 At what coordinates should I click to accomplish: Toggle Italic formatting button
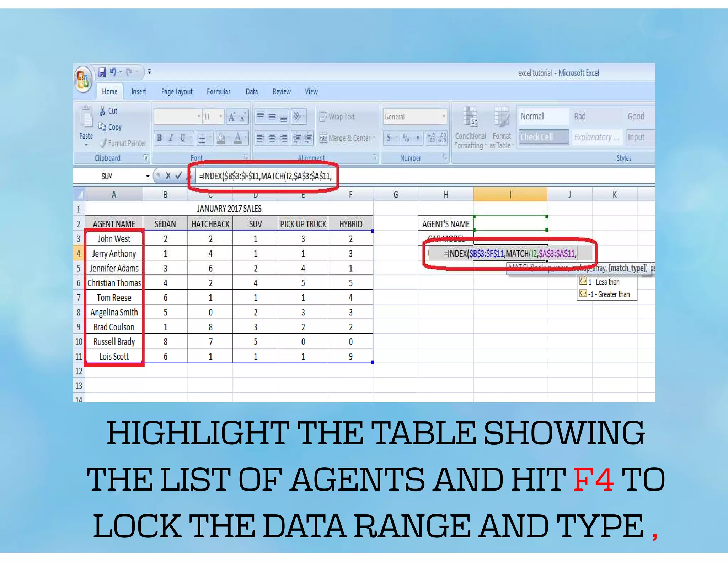pos(171,138)
